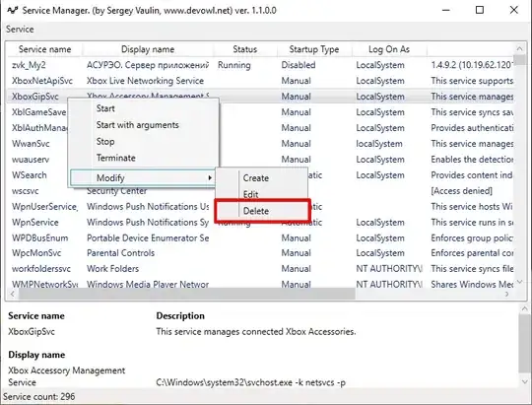Click the Running status of zvk_My2

[234, 65]
